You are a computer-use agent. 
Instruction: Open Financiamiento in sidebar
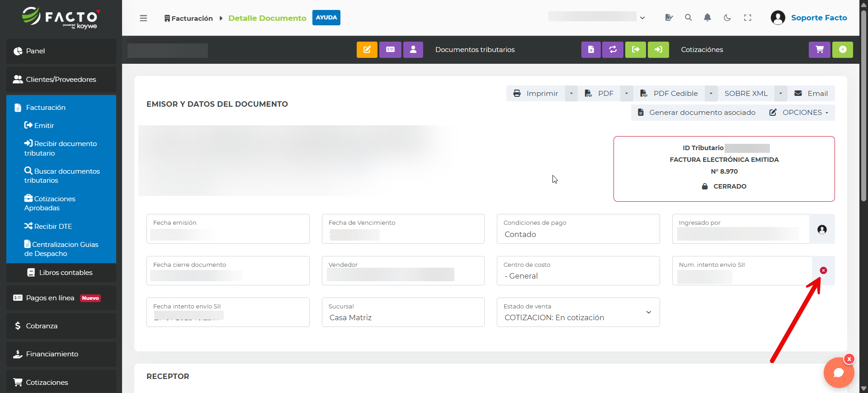pyautogui.click(x=61, y=354)
